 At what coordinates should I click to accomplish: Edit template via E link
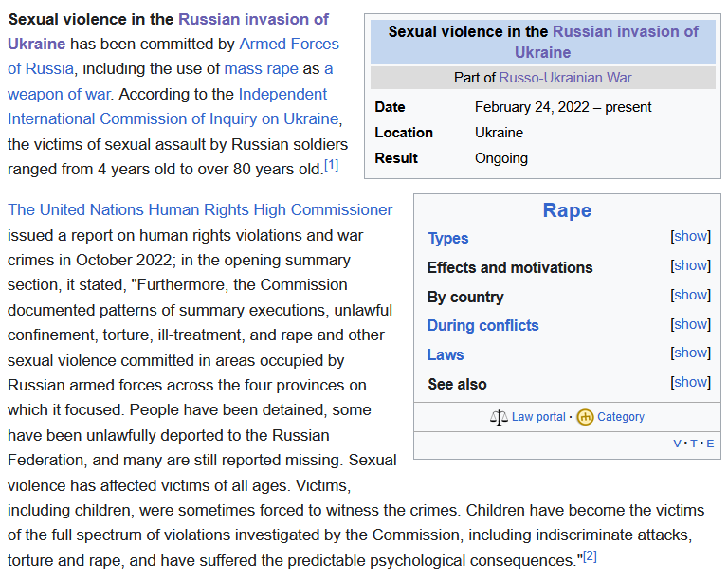tap(710, 444)
